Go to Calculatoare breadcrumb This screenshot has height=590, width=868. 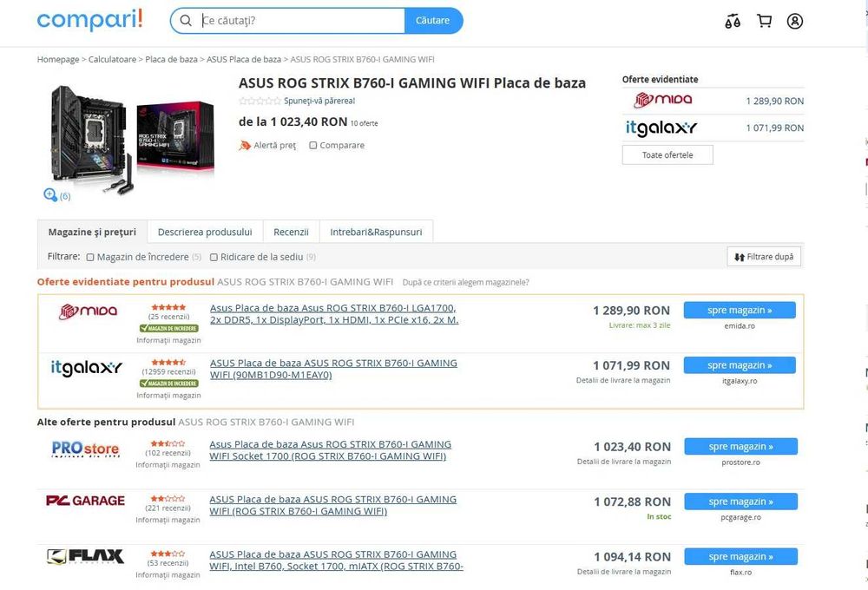pos(112,59)
